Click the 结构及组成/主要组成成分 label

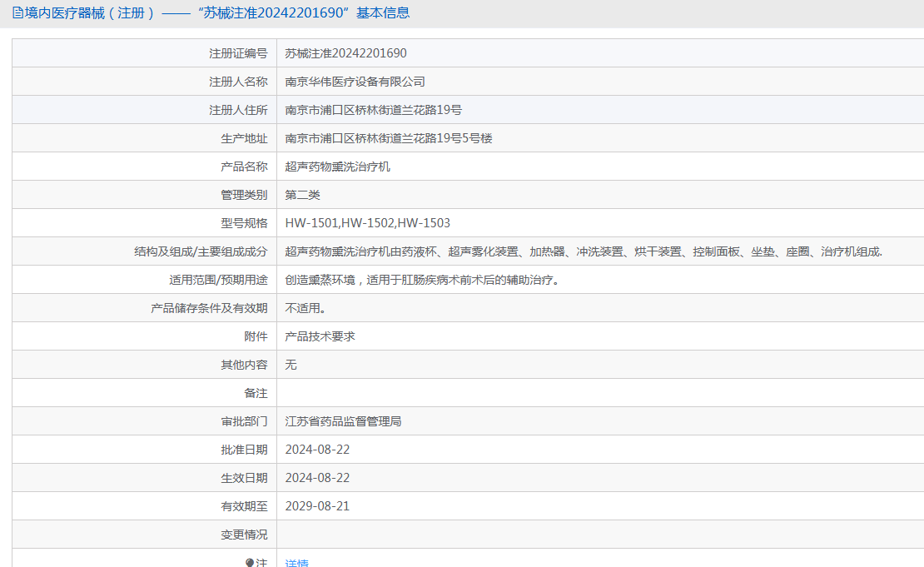pos(201,251)
